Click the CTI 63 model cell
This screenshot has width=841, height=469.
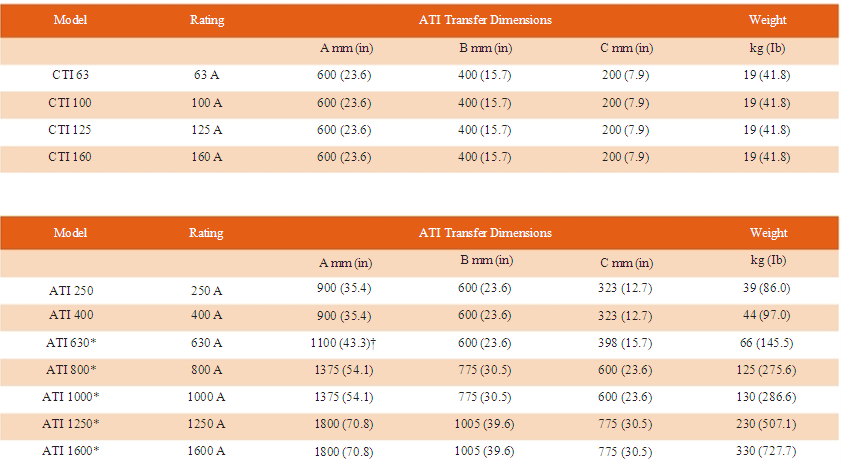(70, 75)
